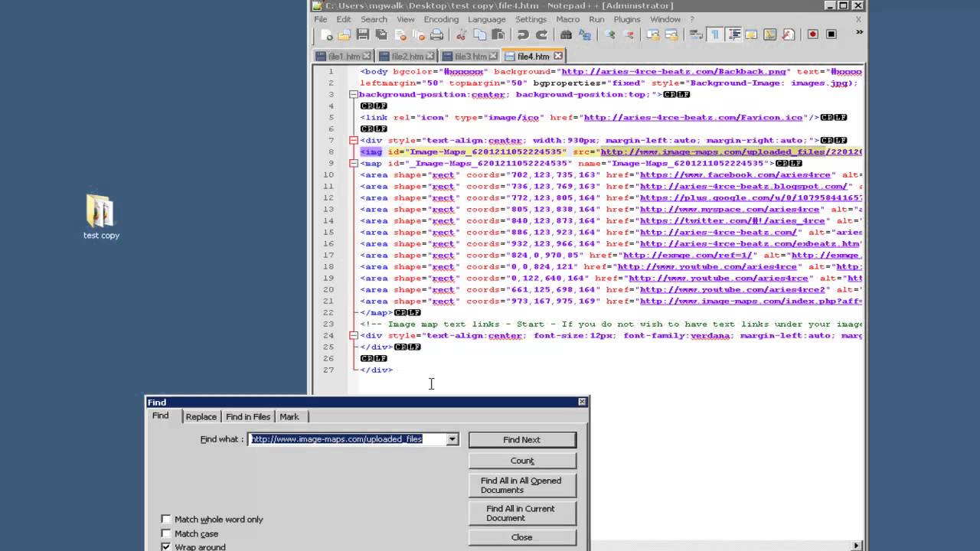Click the Find what input field
The image size is (980, 551).
click(x=348, y=439)
